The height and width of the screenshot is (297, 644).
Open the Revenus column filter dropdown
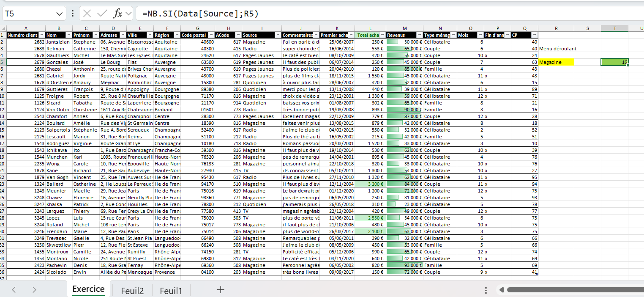(x=419, y=35)
